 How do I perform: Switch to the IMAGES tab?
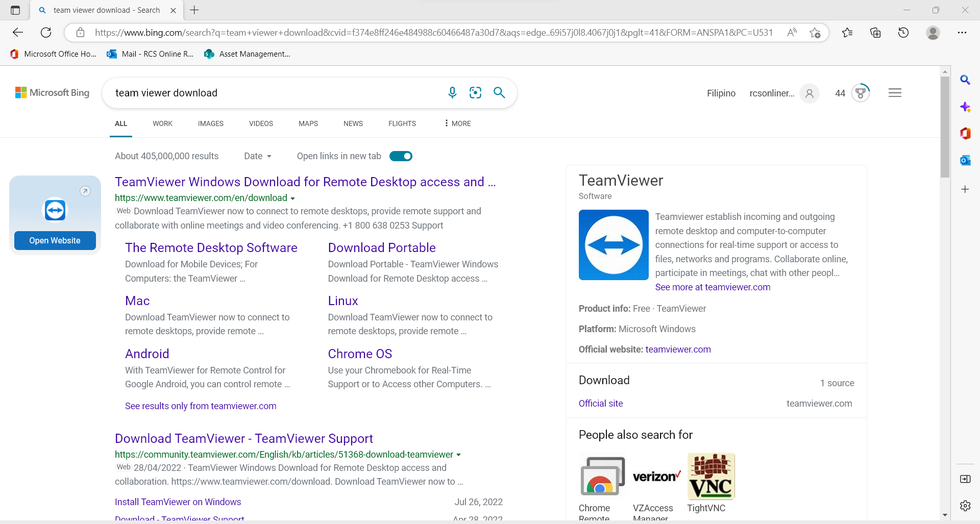(211, 123)
